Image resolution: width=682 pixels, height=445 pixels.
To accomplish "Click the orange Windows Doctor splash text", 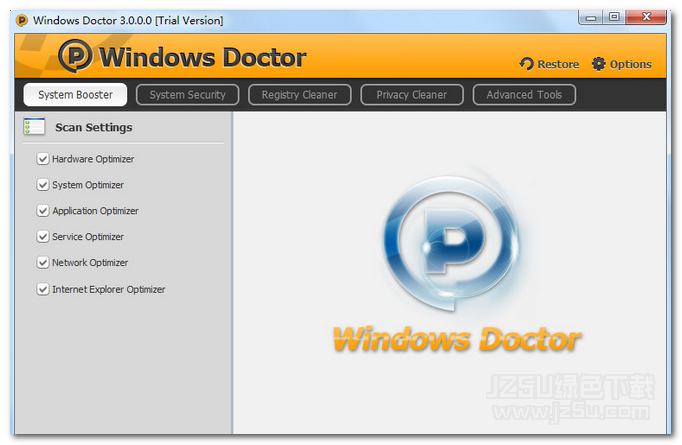I will [457, 339].
